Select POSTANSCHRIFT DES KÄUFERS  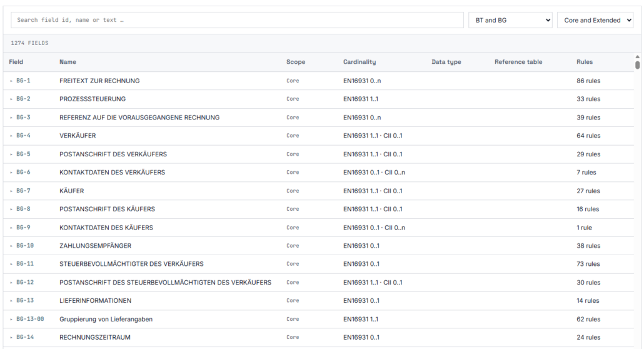click(107, 209)
